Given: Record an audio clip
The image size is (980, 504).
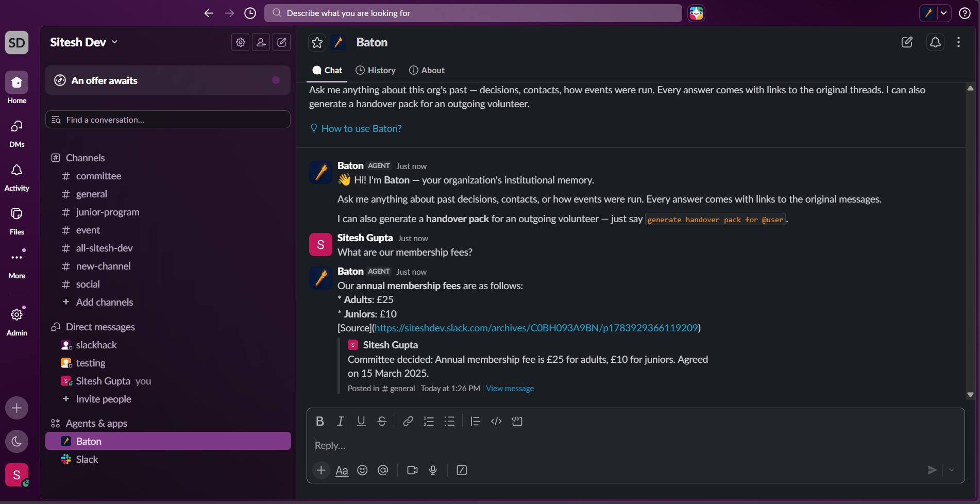Looking at the screenshot, I should pos(433,470).
